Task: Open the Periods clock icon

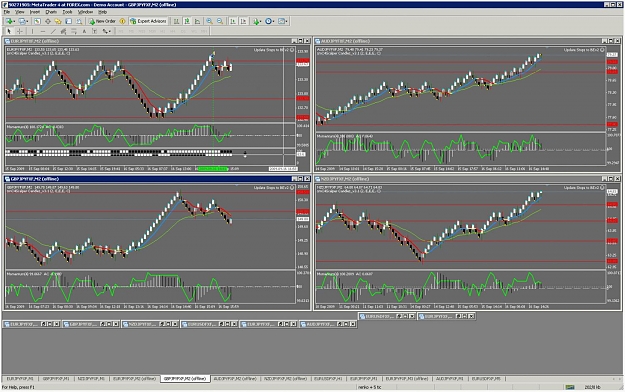Action: point(268,21)
